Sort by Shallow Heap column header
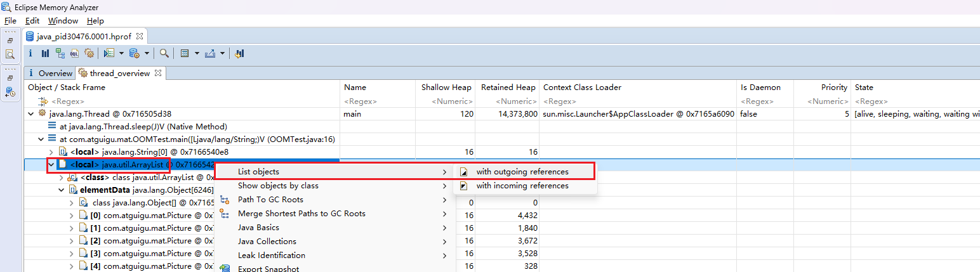Image resolution: width=980 pixels, height=272 pixels. (x=446, y=87)
